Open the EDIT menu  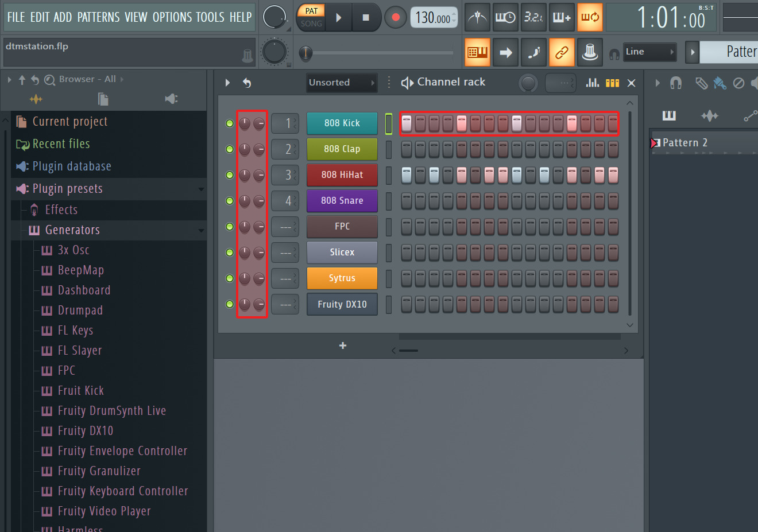(x=40, y=17)
